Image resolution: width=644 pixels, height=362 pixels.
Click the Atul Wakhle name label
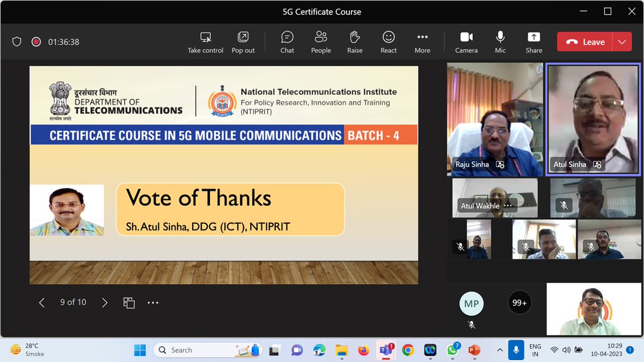pos(480,206)
